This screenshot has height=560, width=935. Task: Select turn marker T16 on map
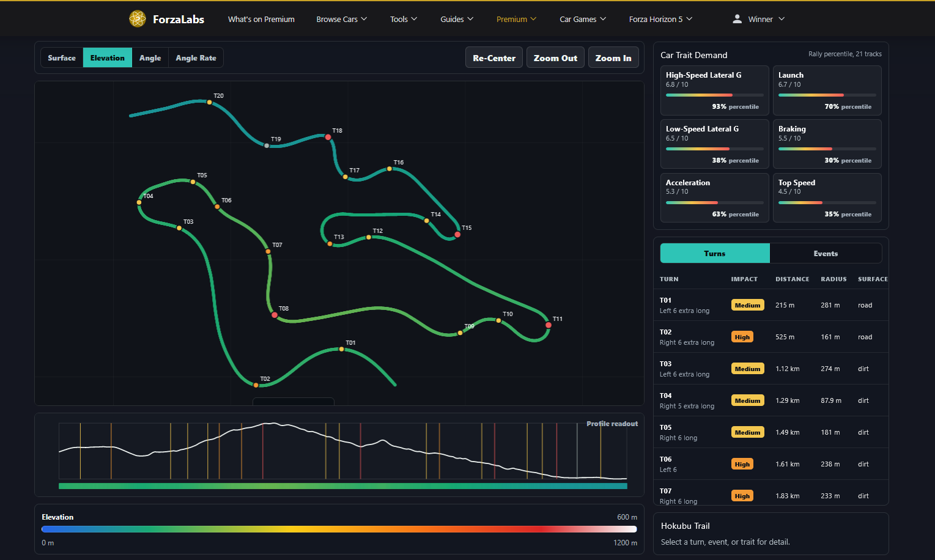(x=389, y=169)
